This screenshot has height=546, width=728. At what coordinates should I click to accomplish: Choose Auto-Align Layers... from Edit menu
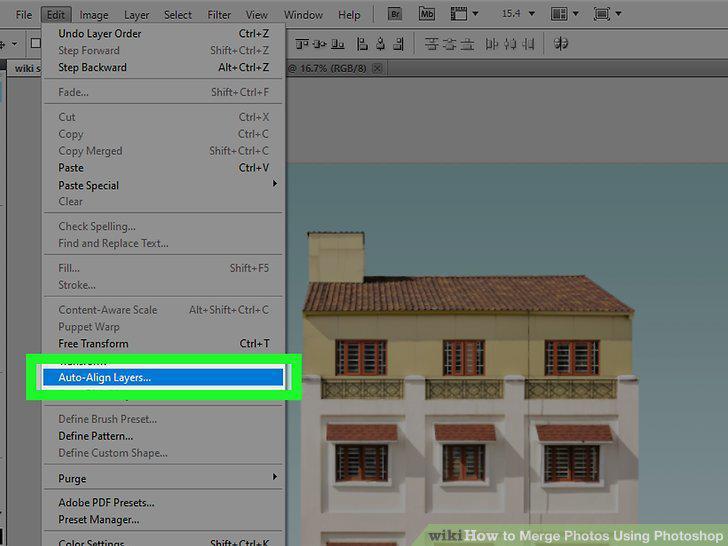coord(163,377)
